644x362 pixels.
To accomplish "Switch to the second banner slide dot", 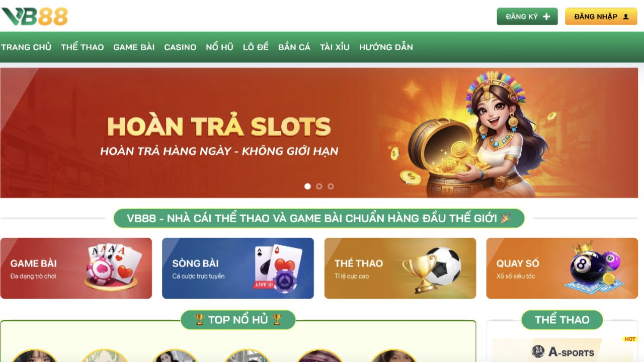I will [x=319, y=186].
